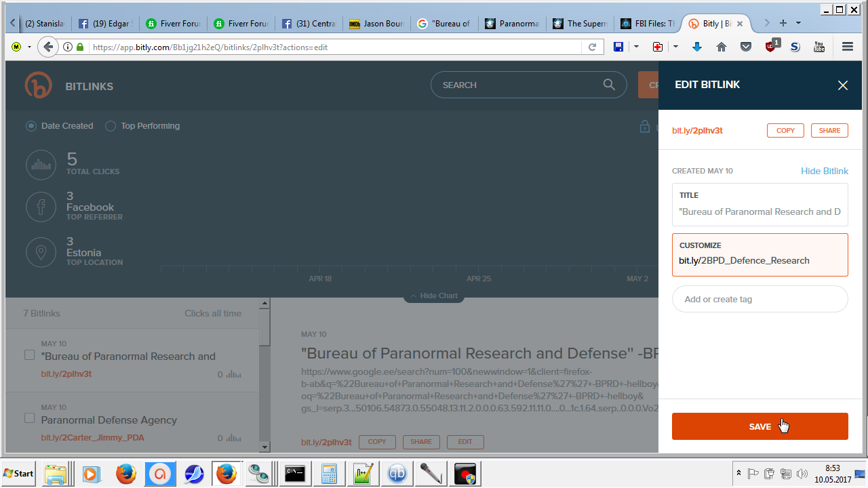The width and height of the screenshot is (868, 488).
Task: Go back with the browser back arrow
Action: [x=47, y=47]
